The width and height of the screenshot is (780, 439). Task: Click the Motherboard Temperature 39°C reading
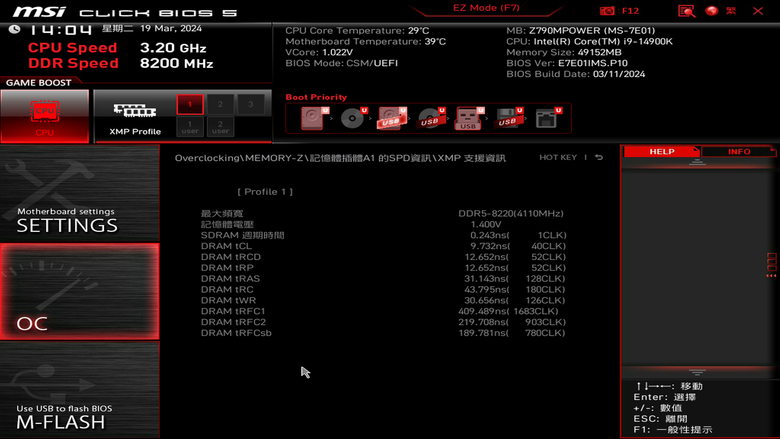pyautogui.click(x=366, y=41)
